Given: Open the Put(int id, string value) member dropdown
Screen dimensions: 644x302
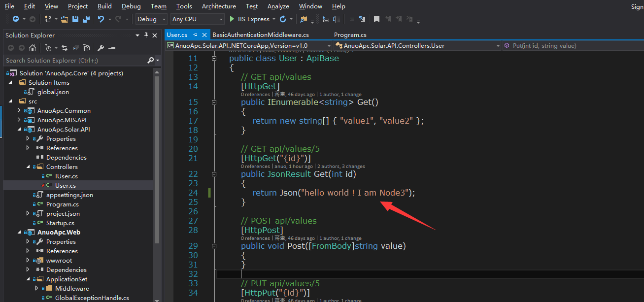Looking at the screenshot, I should [x=573, y=45].
